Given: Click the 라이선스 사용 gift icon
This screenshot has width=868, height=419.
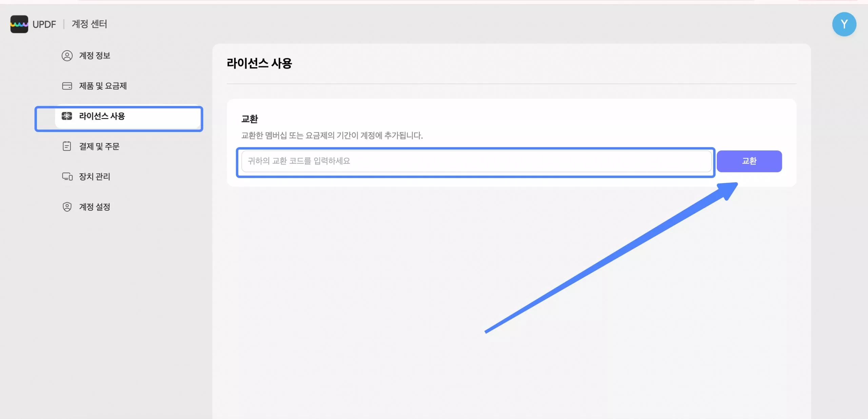Looking at the screenshot, I should tap(67, 116).
